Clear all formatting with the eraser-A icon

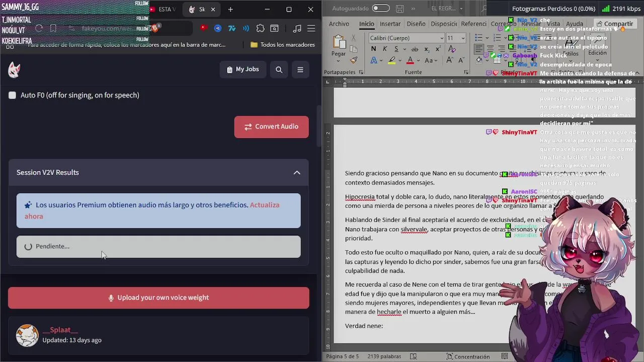[x=452, y=49]
